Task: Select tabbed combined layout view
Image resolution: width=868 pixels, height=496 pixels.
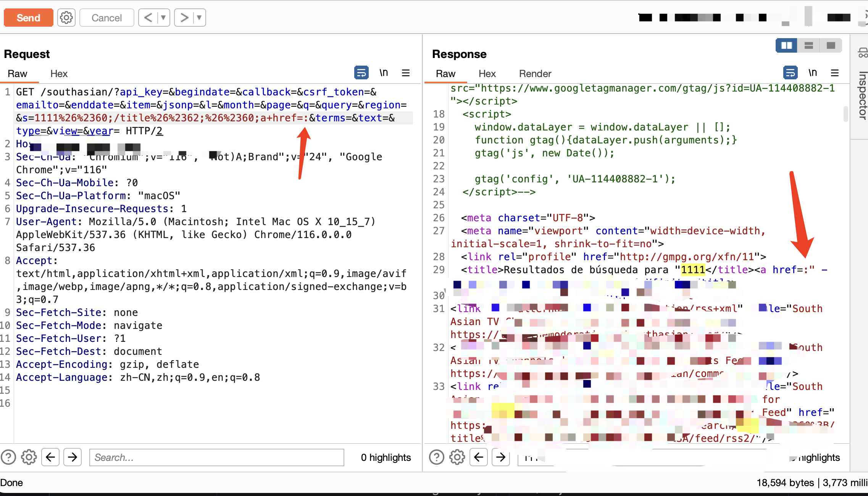Action: click(831, 46)
